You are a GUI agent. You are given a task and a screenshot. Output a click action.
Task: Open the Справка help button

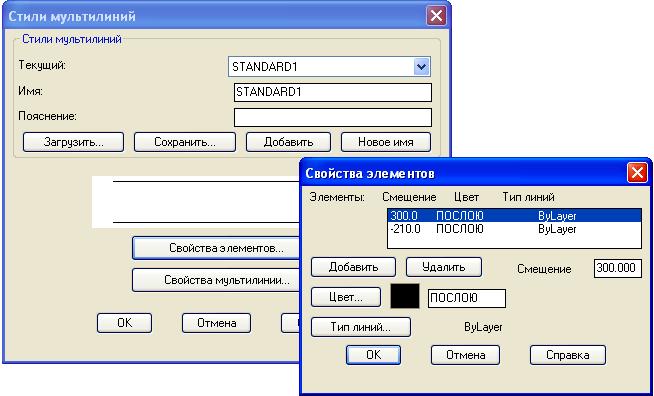point(568,355)
